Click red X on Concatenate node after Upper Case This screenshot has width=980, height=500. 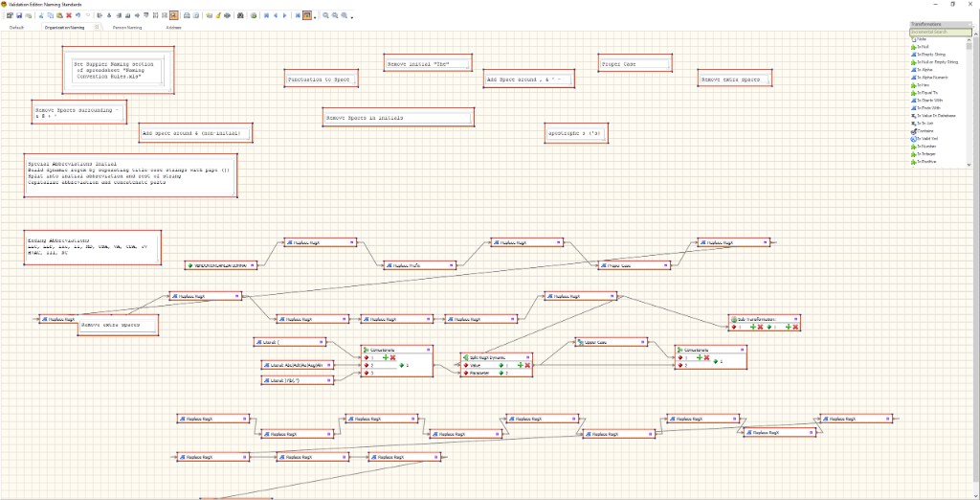(707, 357)
